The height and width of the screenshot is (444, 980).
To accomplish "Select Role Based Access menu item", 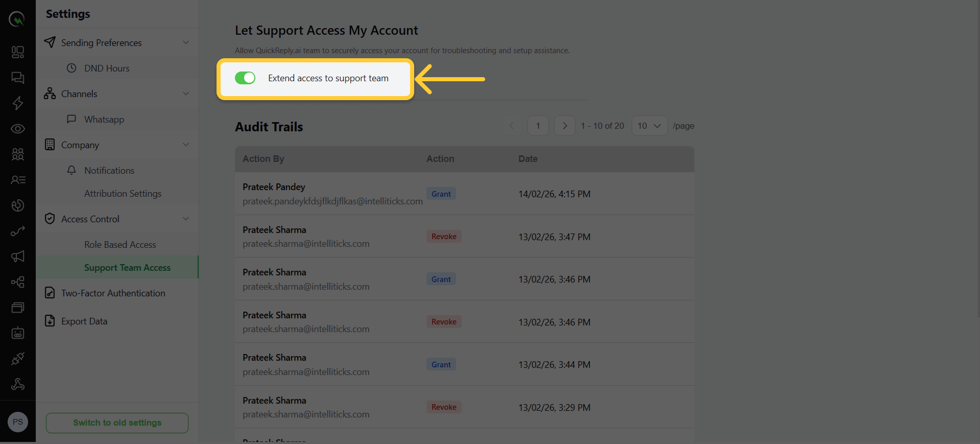I will [x=120, y=245].
